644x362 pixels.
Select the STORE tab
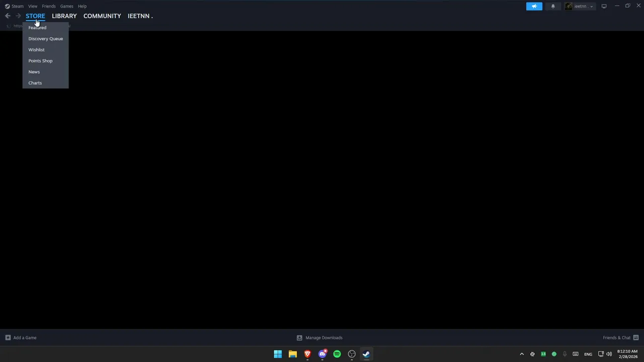tap(35, 16)
